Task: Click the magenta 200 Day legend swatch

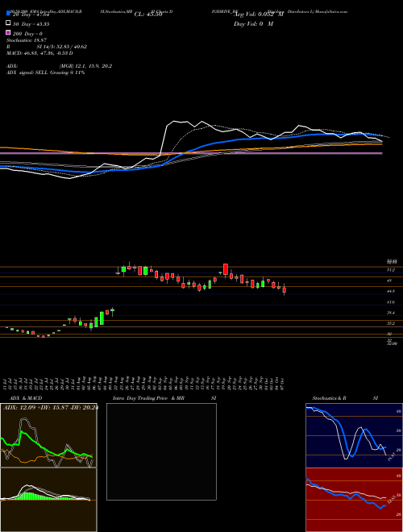Action: point(8,32)
